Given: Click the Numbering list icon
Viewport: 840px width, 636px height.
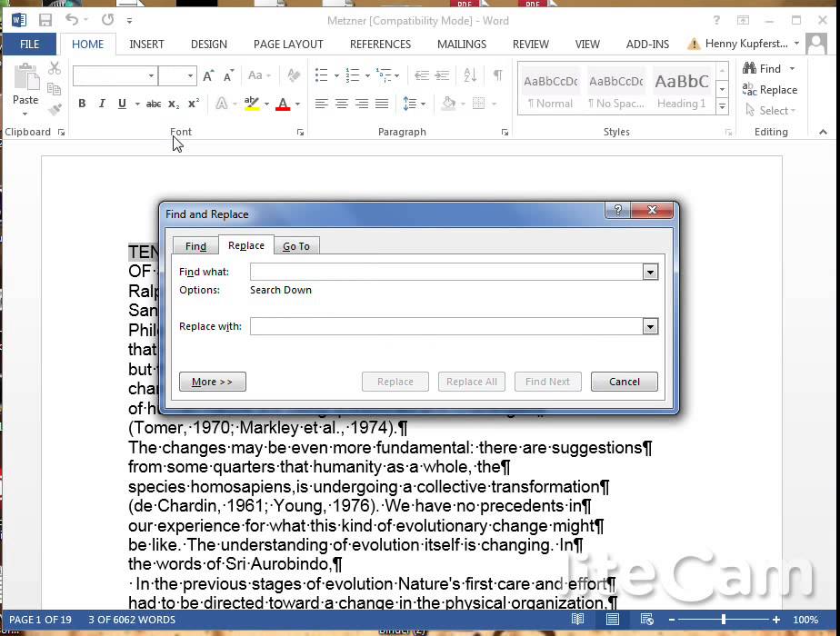Looking at the screenshot, I should 352,75.
